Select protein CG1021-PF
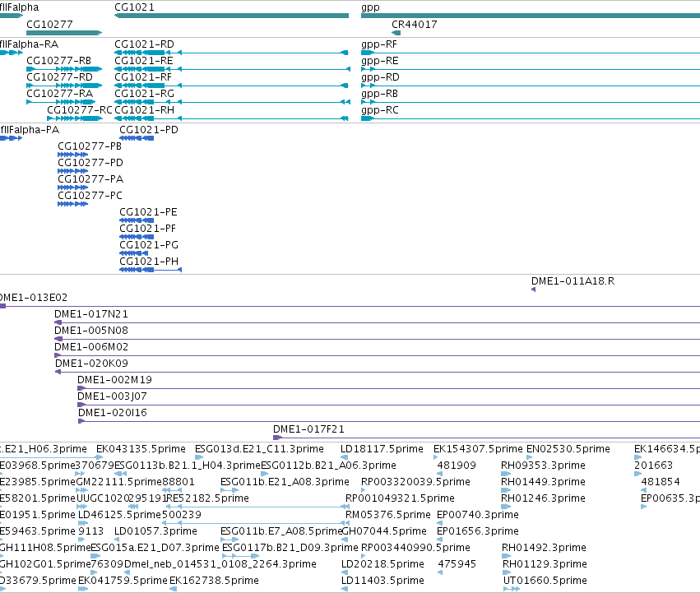This screenshot has height=593, width=700. coord(137,237)
